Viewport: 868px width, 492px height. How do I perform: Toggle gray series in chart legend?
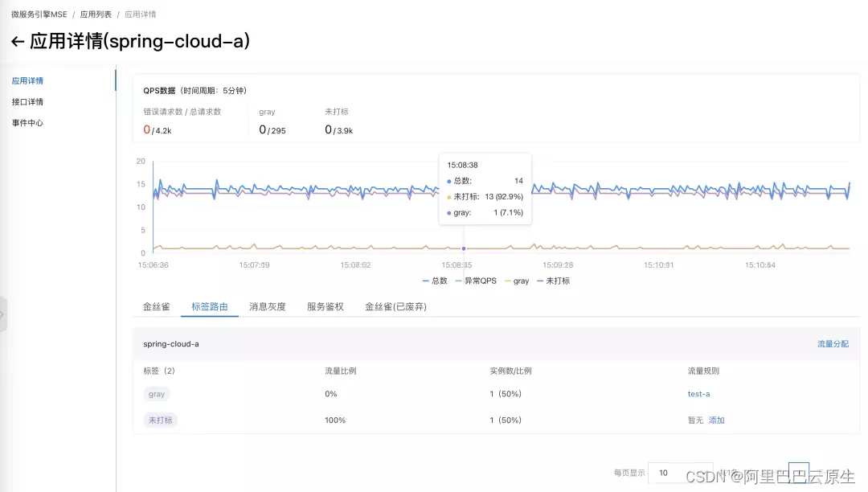pyautogui.click(x=517, y=281)
